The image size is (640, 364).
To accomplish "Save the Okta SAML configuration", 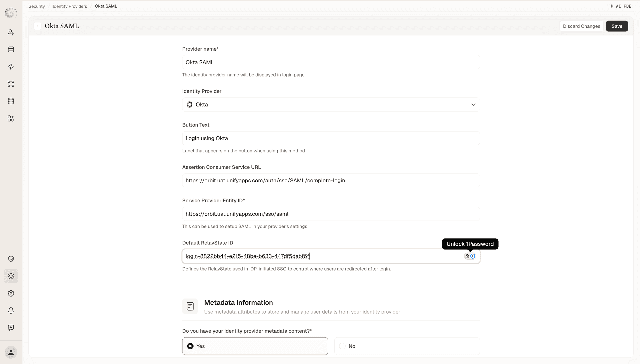I will 617,26.
